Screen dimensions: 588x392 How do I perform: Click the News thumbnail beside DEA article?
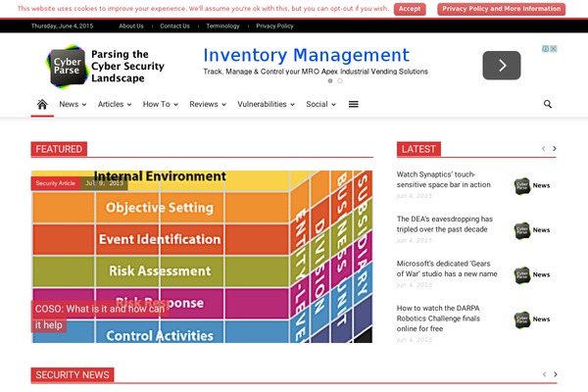(532, 230)
